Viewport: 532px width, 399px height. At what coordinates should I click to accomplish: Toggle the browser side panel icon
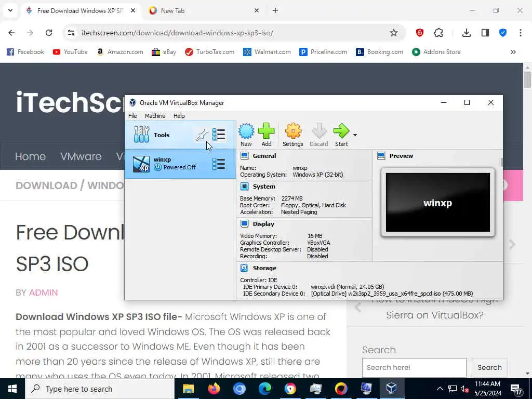click(485, 33)
